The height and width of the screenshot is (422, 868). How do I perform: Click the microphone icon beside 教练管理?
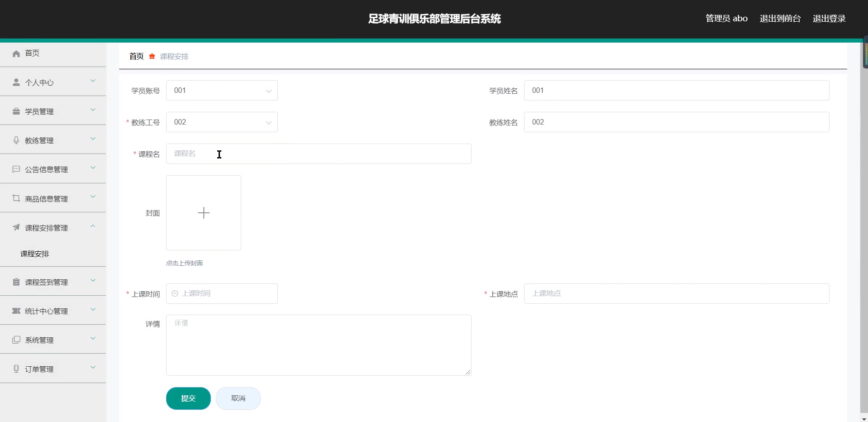tap(16, 140)
